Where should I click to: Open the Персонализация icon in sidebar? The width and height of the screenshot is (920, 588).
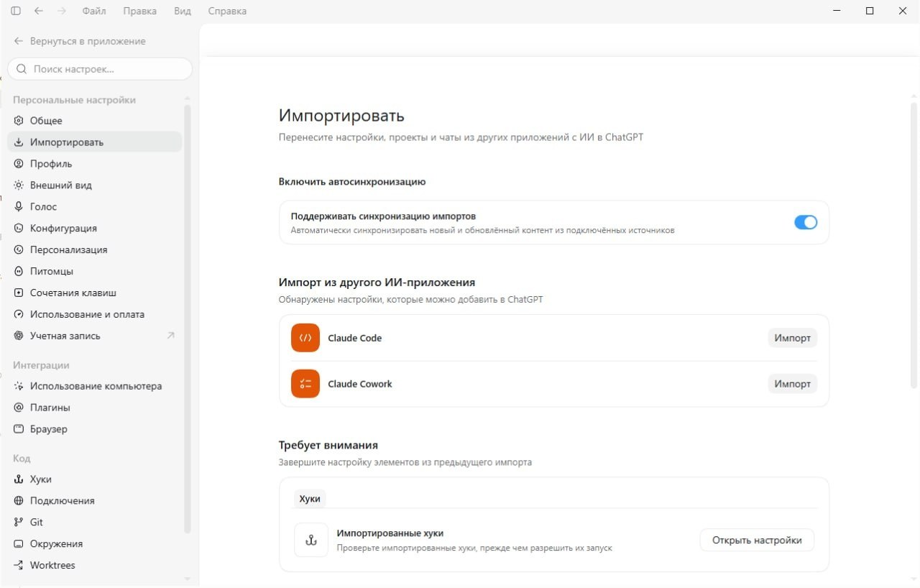(x=19, y=250)
